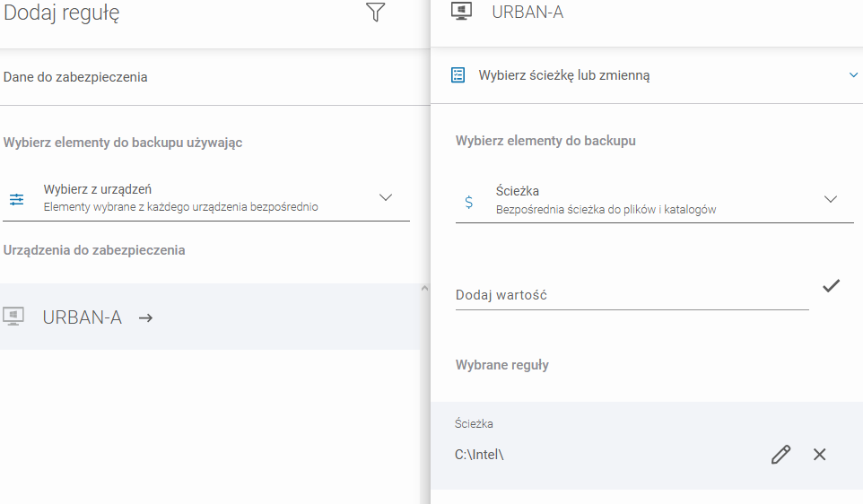
Task: Click the right arrow next to URBAN-A device
Action: [145, 317]
